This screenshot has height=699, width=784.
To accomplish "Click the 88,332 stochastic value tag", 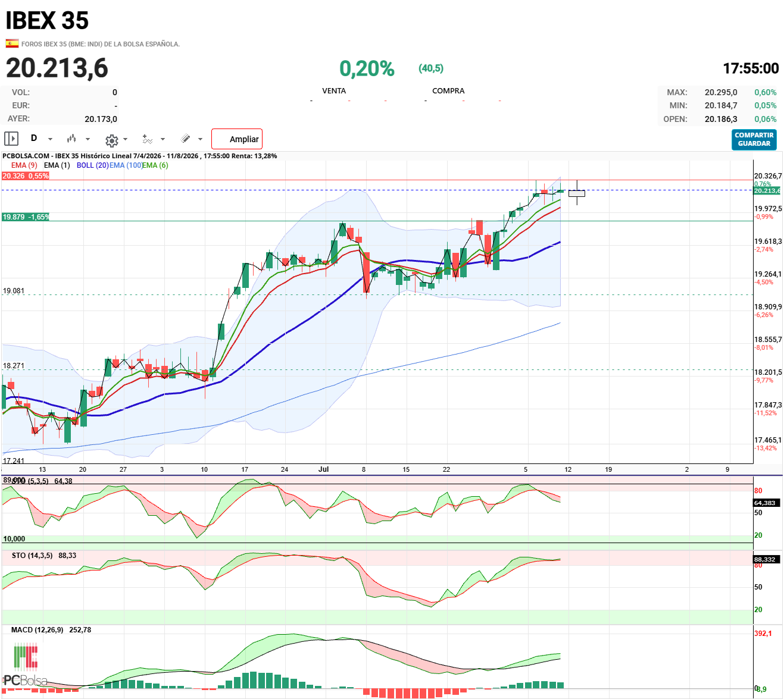I will pos(765,559).
